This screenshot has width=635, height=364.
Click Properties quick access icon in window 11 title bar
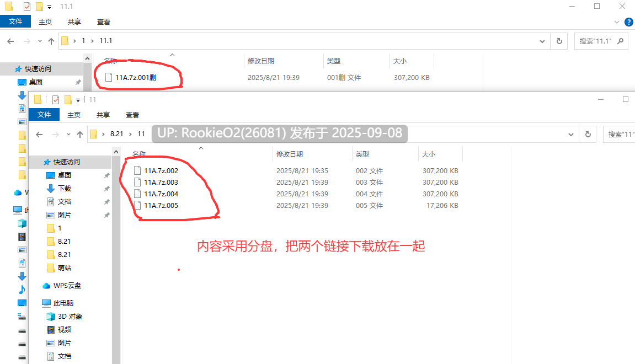coord(56,100)
